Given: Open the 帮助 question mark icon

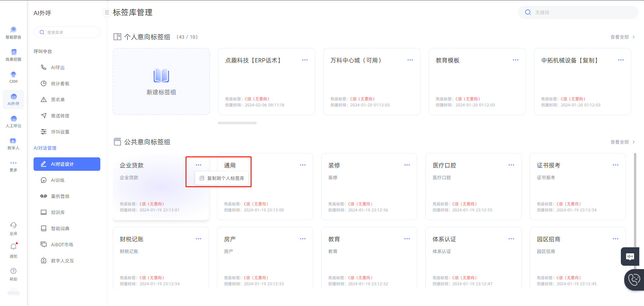Looking at the screenshot, I should (13, 271).
